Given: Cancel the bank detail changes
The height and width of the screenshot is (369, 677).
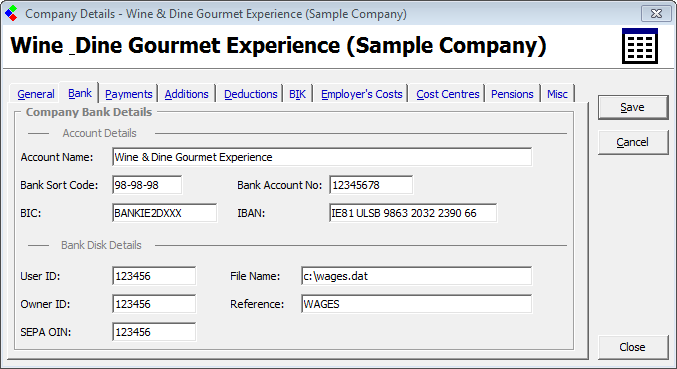Looking at the screenshot, I should tap(633, 142).
